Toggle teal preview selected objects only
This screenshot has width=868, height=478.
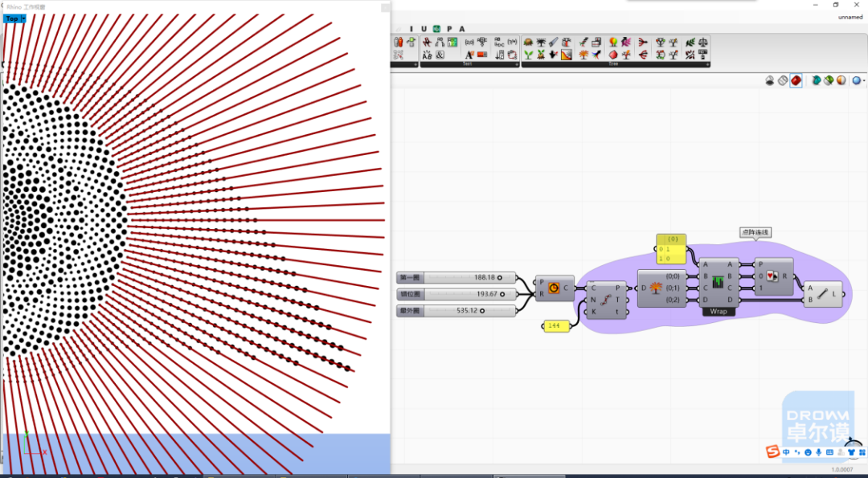tap(816, 81)
